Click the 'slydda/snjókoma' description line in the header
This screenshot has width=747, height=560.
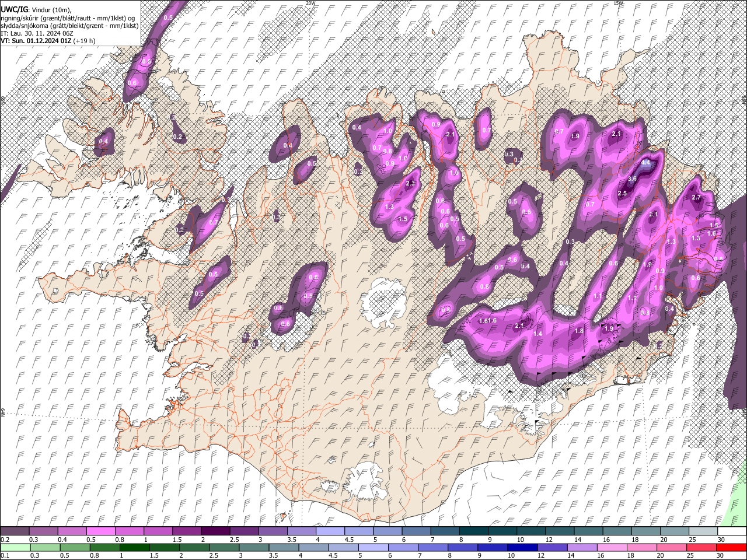[x=69, y=26]
